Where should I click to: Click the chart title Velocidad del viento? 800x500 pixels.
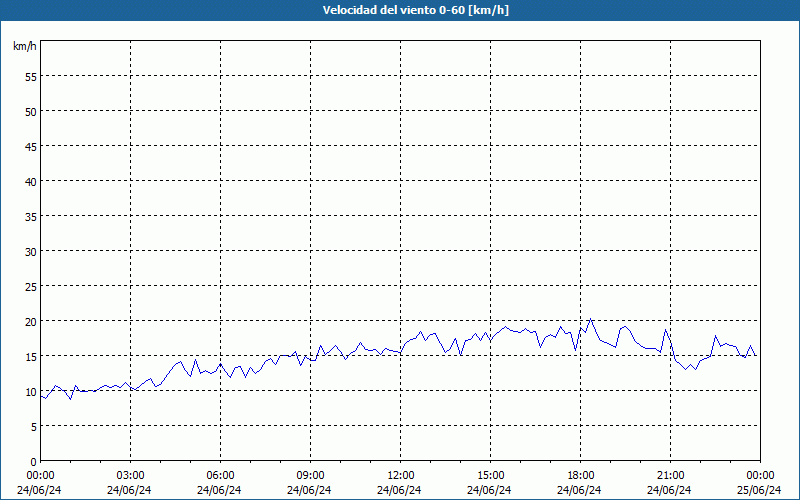(x=400, y=10)
